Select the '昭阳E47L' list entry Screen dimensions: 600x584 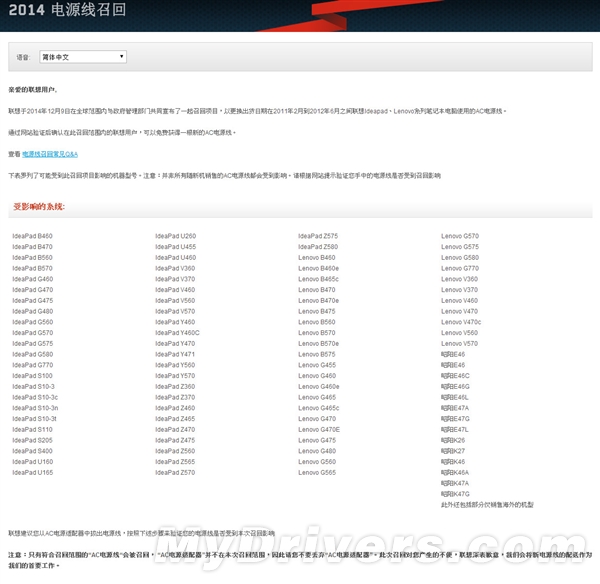tap(455, 429)
